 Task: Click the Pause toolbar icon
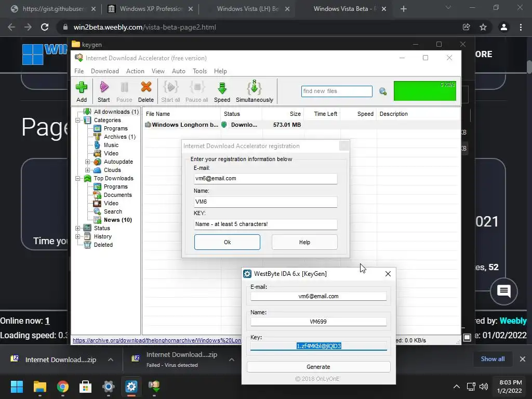pos(124,91)
